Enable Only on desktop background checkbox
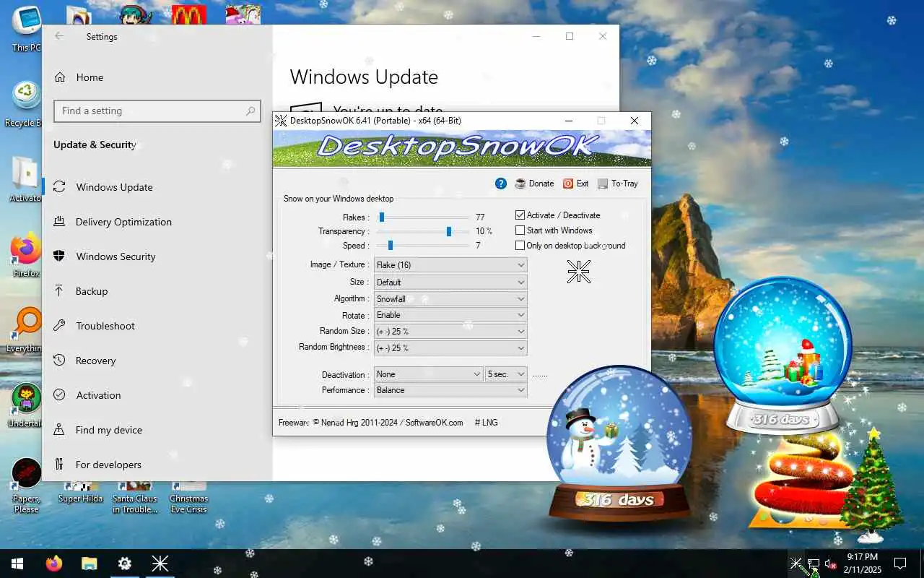Viewport: 924px width, 578px height. tap(520, 246)
